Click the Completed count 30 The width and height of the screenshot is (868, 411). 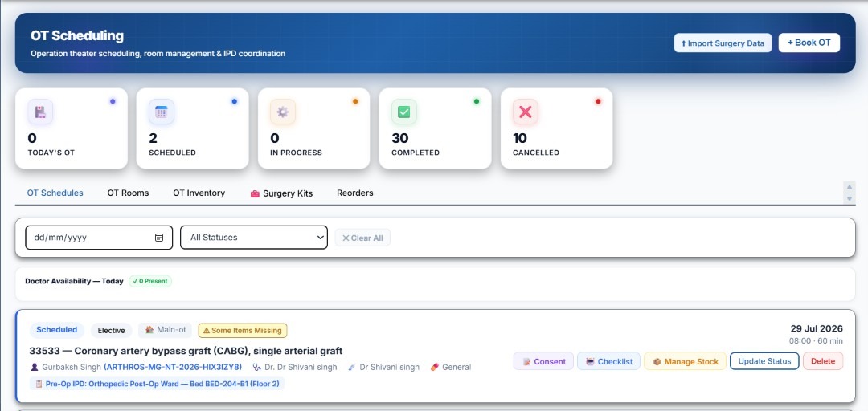400,138
